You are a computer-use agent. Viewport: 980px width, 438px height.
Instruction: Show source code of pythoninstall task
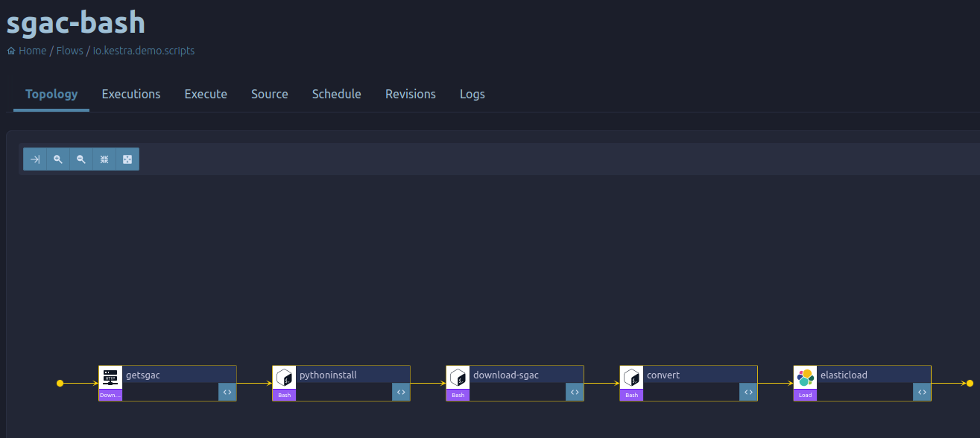[x=401, y=392]
